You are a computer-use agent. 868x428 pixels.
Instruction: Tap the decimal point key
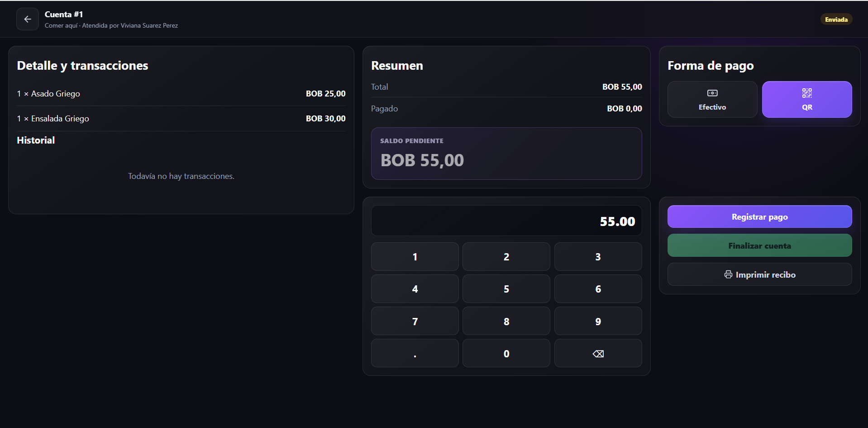(x=415, y=353)
